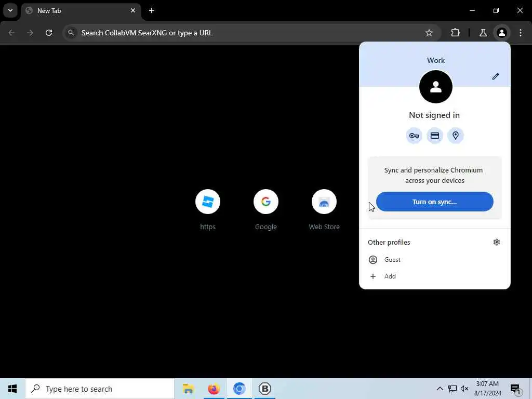
Task: Click the Chromium taskbar icon
Action: click(239, 389)
